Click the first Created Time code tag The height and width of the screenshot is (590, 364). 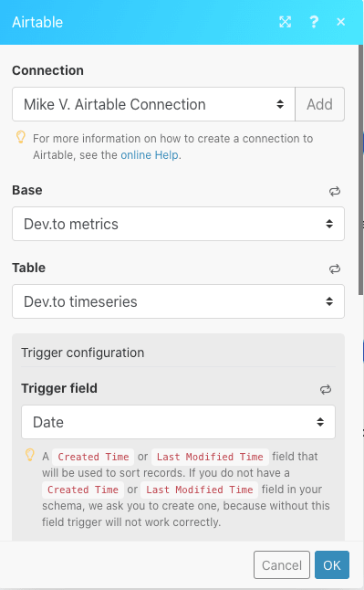[93, 457]
